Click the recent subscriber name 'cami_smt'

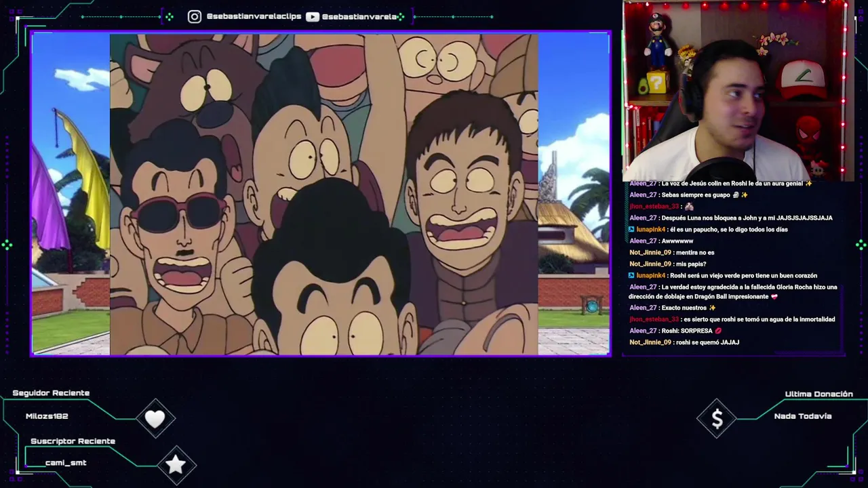click(x=66, y=463)
